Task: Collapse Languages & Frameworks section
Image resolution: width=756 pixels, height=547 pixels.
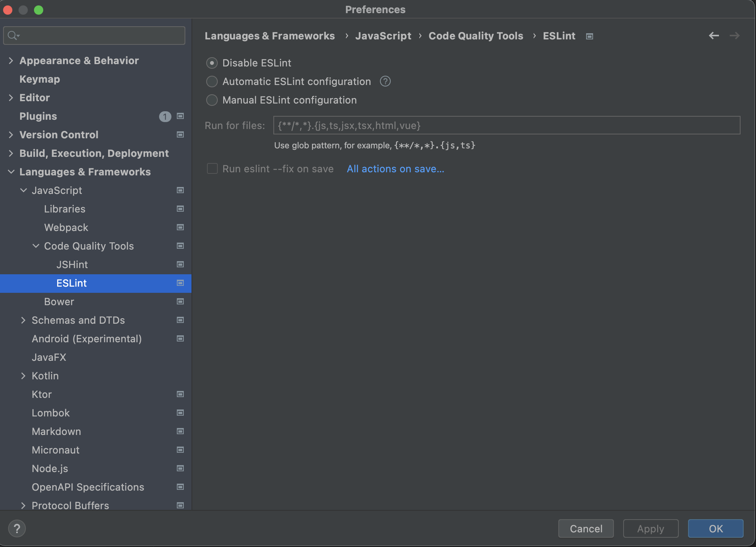Action: click(11, 172)
